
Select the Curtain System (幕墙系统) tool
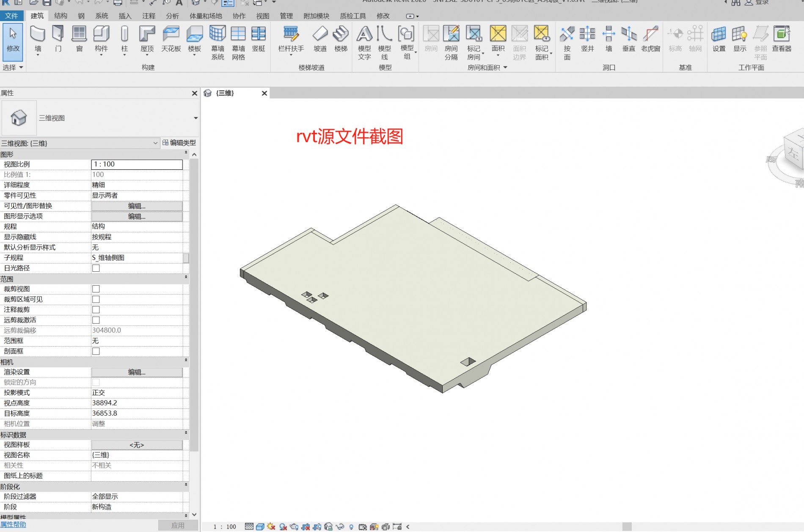click(218, 42)
